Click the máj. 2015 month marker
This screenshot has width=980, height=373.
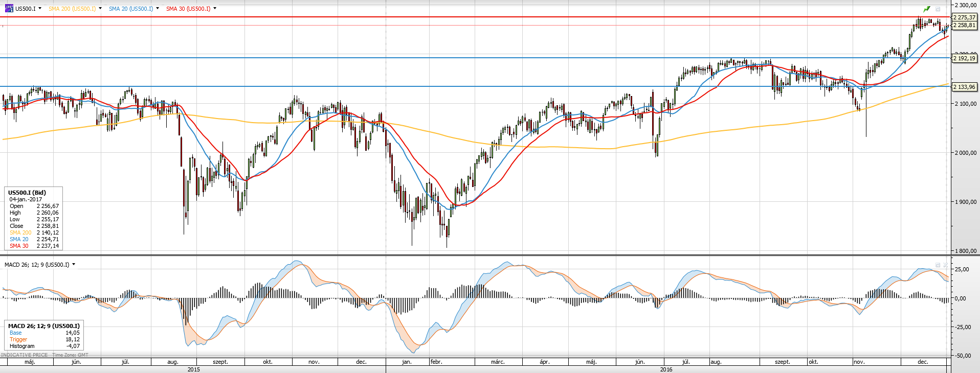pyautogui.click(x=30, y=362)
